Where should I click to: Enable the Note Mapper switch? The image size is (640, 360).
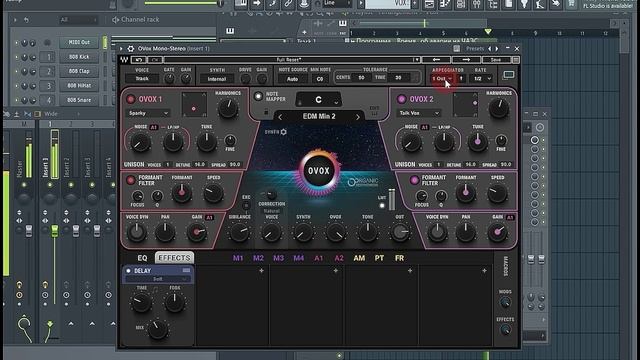258,96
